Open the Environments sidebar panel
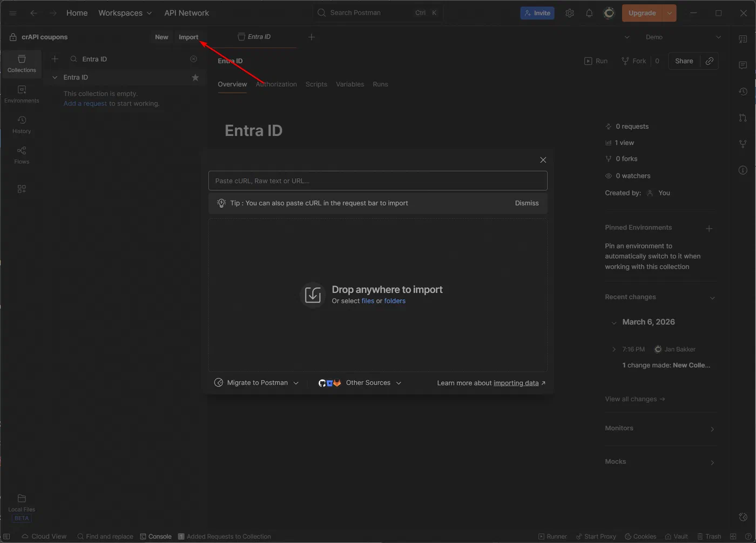Viewport: 756px width, 543px height. [22, 94]
